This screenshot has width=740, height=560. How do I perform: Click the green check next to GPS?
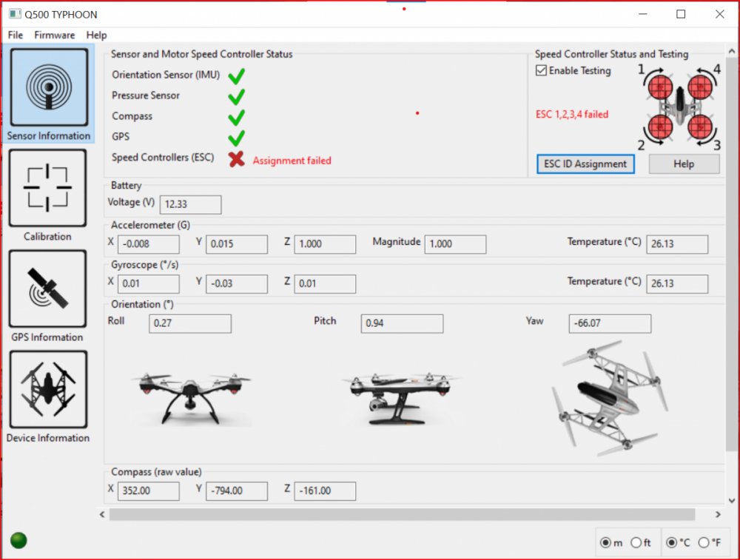click(x=237, y=138)
